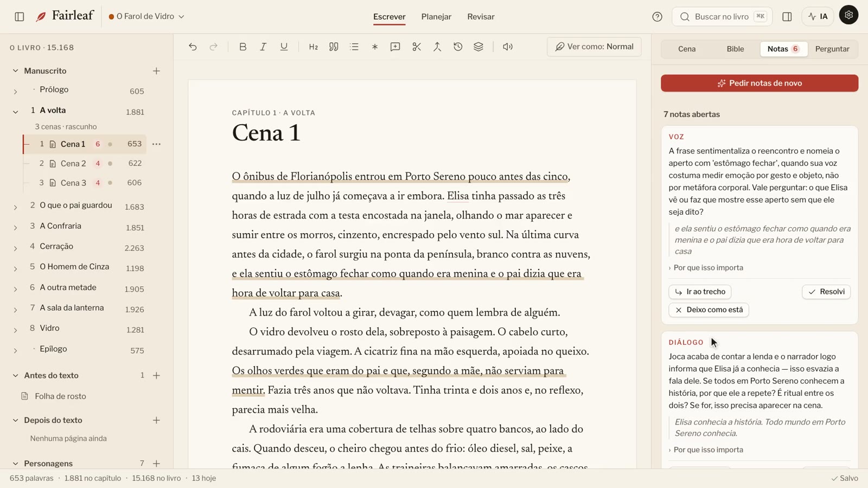Click Pedir notas de novo button
The width and height of the screenshot is (868, 488).
click(759, 83)
